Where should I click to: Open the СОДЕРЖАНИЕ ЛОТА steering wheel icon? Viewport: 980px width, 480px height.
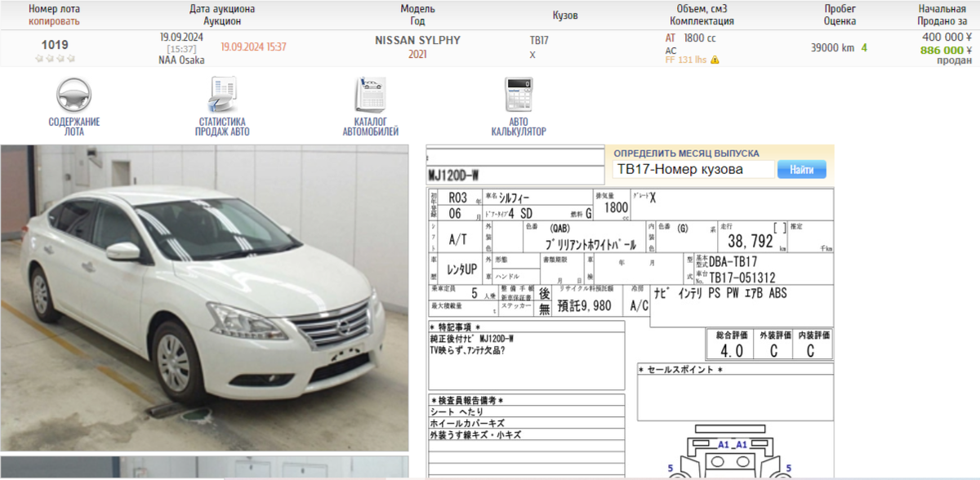(x=73, y=95)
